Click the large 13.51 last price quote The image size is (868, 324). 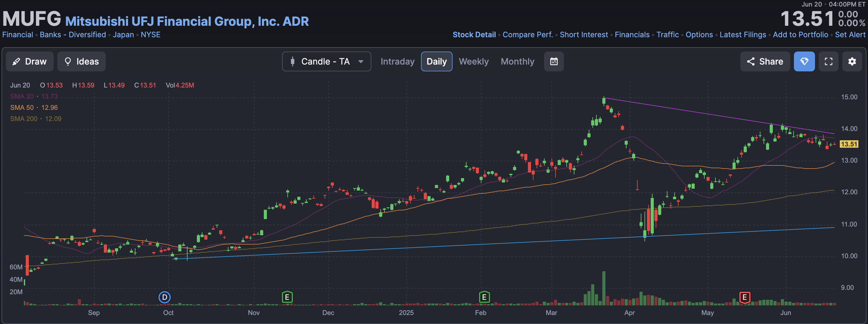coord(807,19)
